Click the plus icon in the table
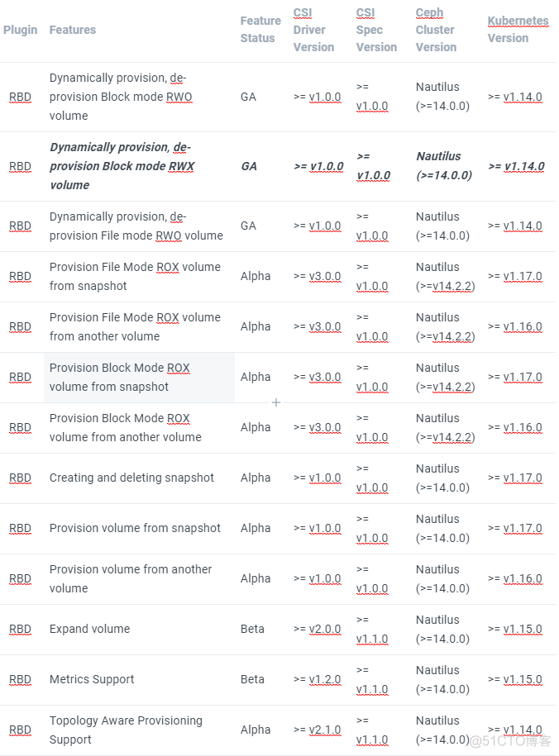The width and height of the screenshot is (559, 756). click(x=276, y=402)
